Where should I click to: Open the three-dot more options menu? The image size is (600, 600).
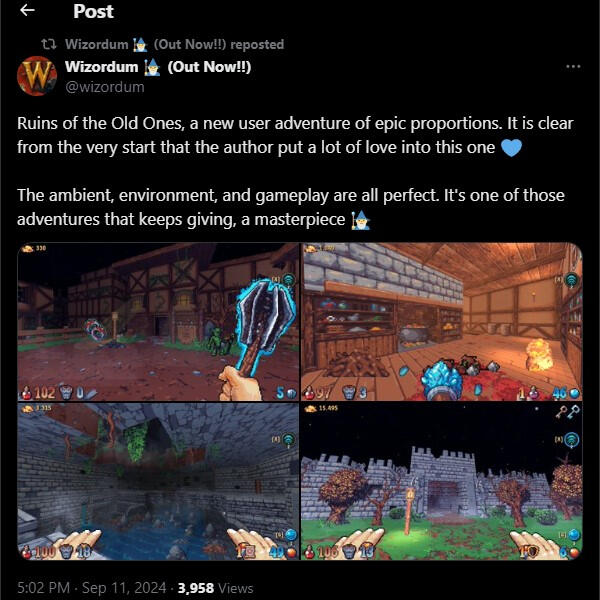click(x=573, y=67)
